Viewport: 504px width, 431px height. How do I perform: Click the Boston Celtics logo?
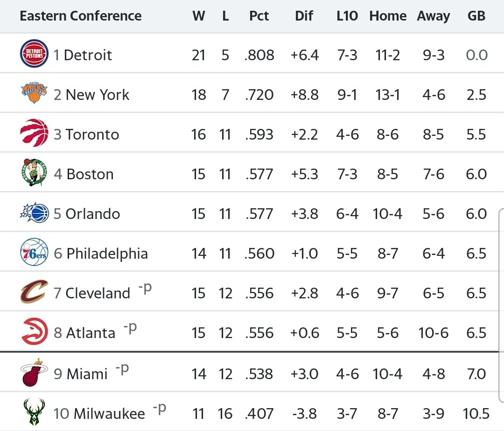click(34, 173)
